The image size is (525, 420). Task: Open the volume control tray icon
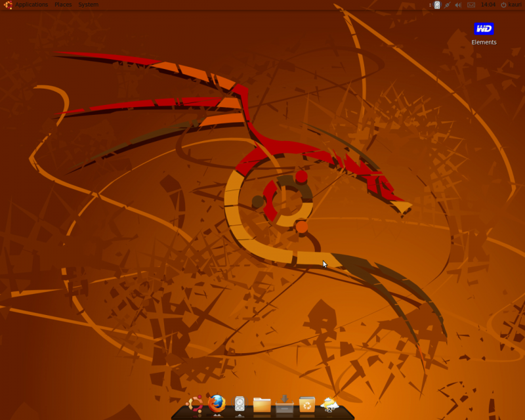point(458,5)
